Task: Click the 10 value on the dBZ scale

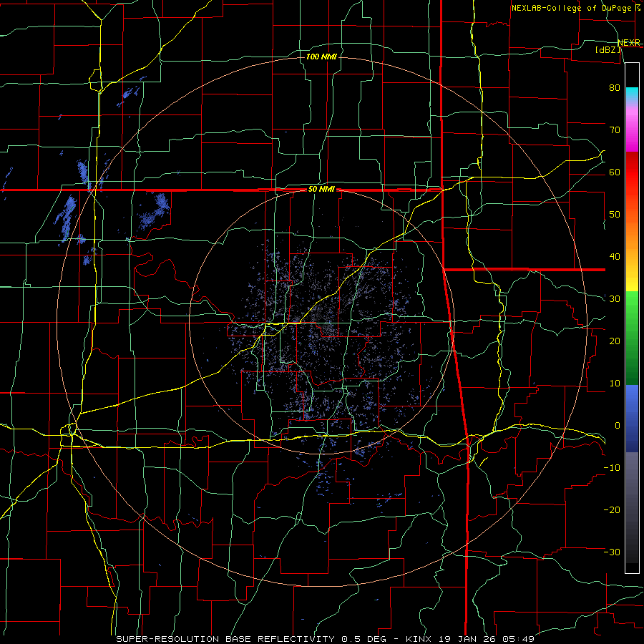Action: click(615, 384)
